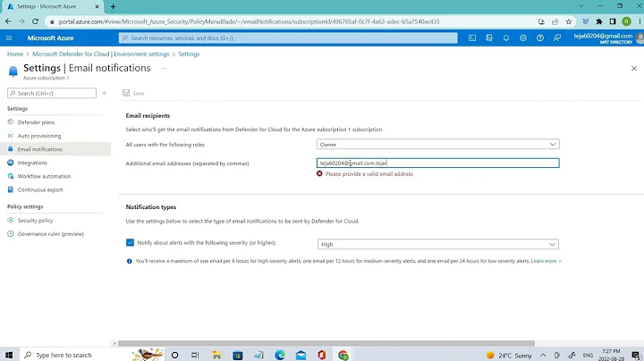The width and height of the screenshot is (644, 361).
Task: Open a new browser tab
Action: [x=113, y=6]
